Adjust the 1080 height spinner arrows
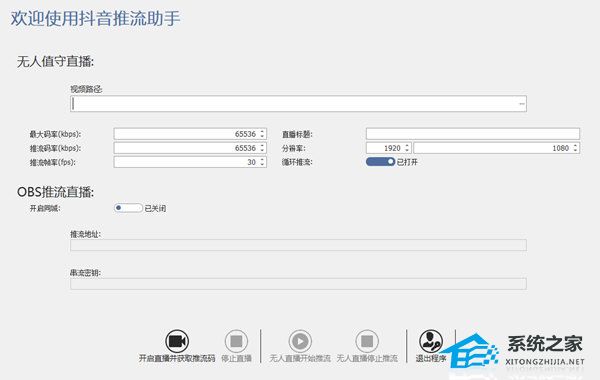600x380 pixels. point(576,148)
